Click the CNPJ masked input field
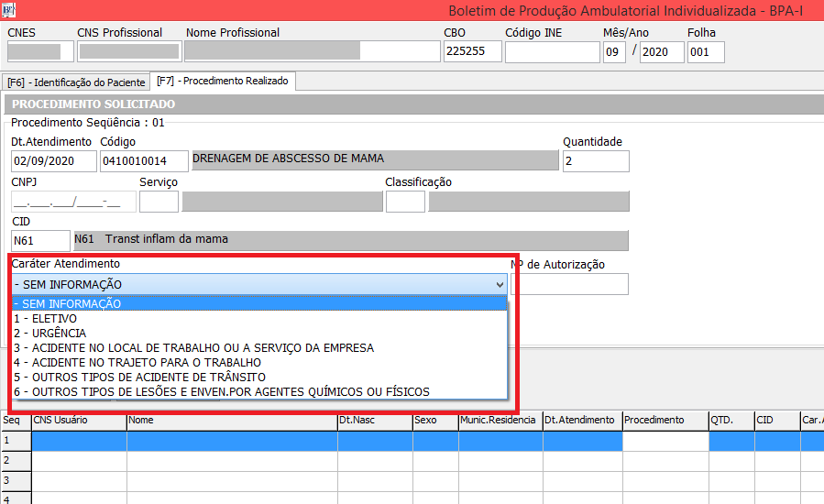 (x=72, y=202)
